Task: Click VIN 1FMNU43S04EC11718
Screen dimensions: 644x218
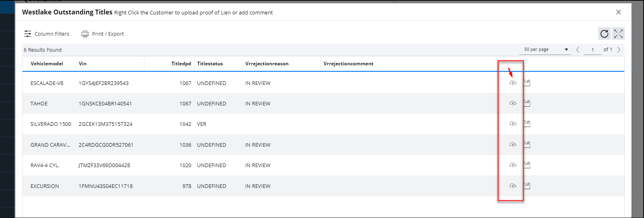Action: (x=106, y=186)
